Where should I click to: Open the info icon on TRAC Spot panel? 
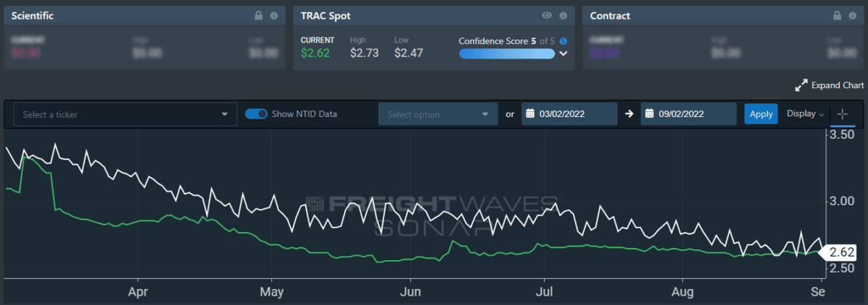pyautogui.click(x=563, y=15)
